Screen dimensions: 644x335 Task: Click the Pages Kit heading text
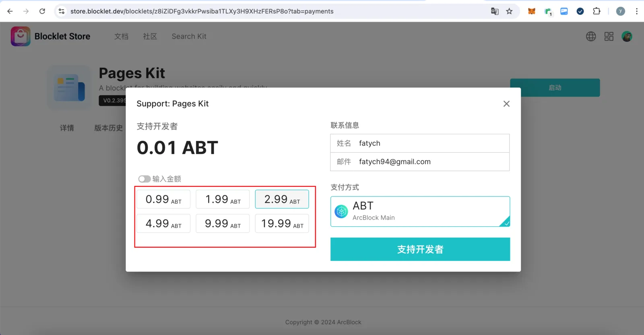132,73
